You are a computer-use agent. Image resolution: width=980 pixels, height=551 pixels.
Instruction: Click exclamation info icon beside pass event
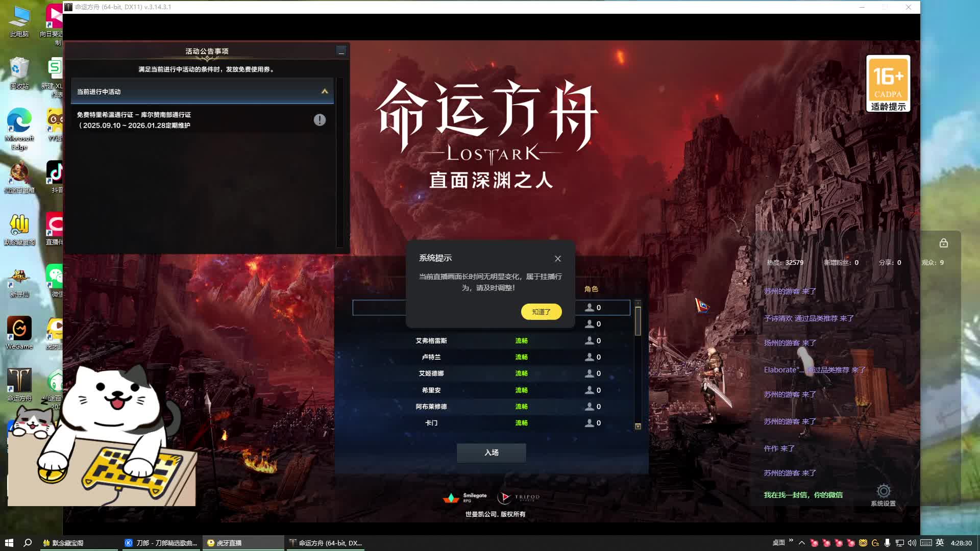pos(320,120)
